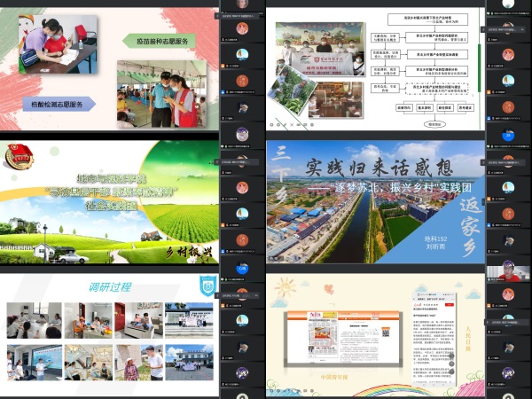Click the white car in the countryside slide
This screenshot has width=532, height=399.
coord(73,257)
